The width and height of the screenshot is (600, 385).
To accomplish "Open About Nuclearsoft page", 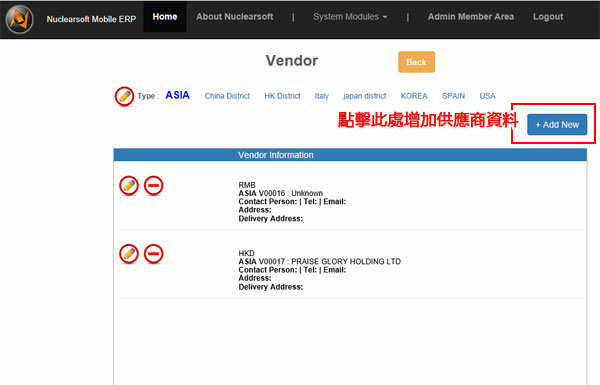I will pos(235,17).
